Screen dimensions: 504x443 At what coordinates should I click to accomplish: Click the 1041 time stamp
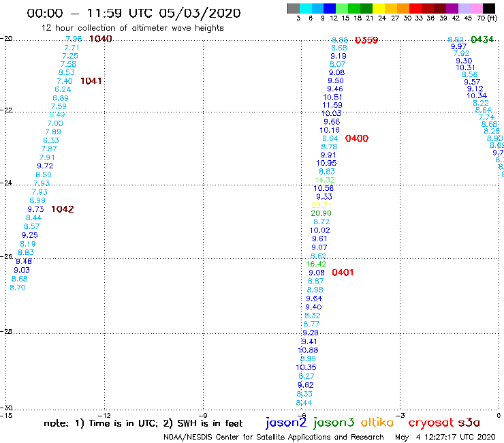click(91, 81)
